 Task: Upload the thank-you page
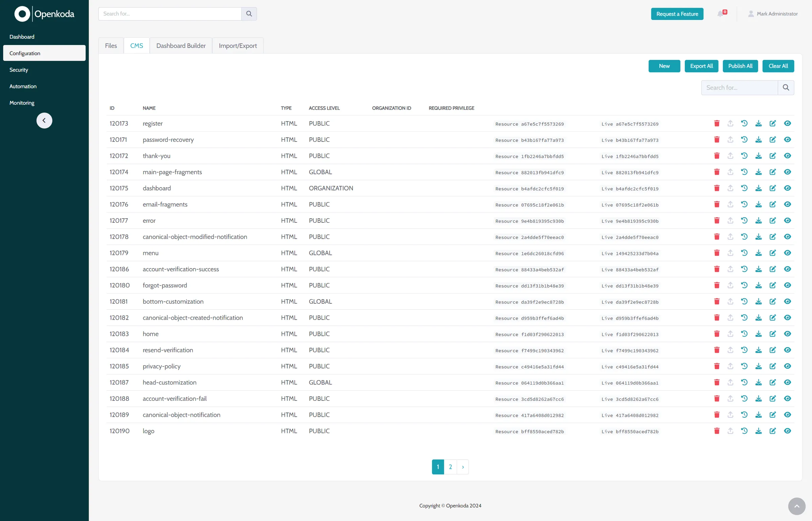(x=730, y=156)
